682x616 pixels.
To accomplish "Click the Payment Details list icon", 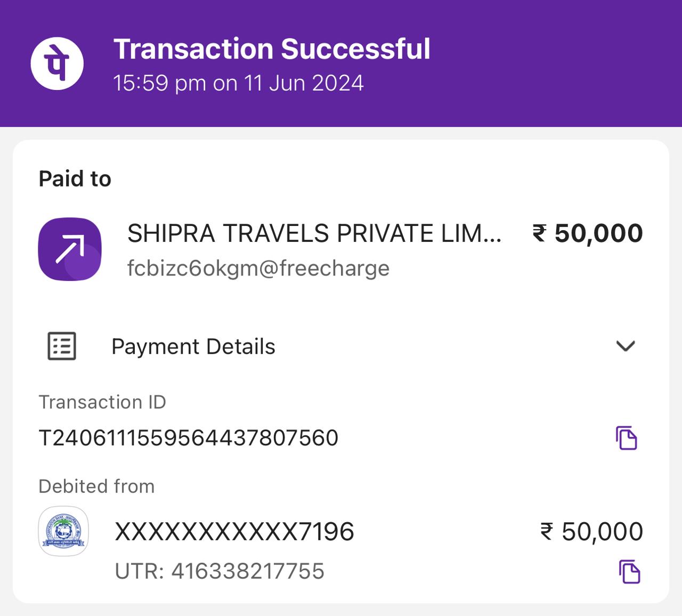I will tap(62, 346).
